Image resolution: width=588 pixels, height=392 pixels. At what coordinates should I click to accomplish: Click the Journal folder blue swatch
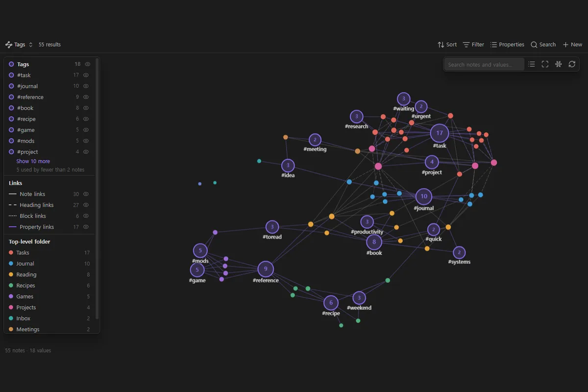[11, 264]
